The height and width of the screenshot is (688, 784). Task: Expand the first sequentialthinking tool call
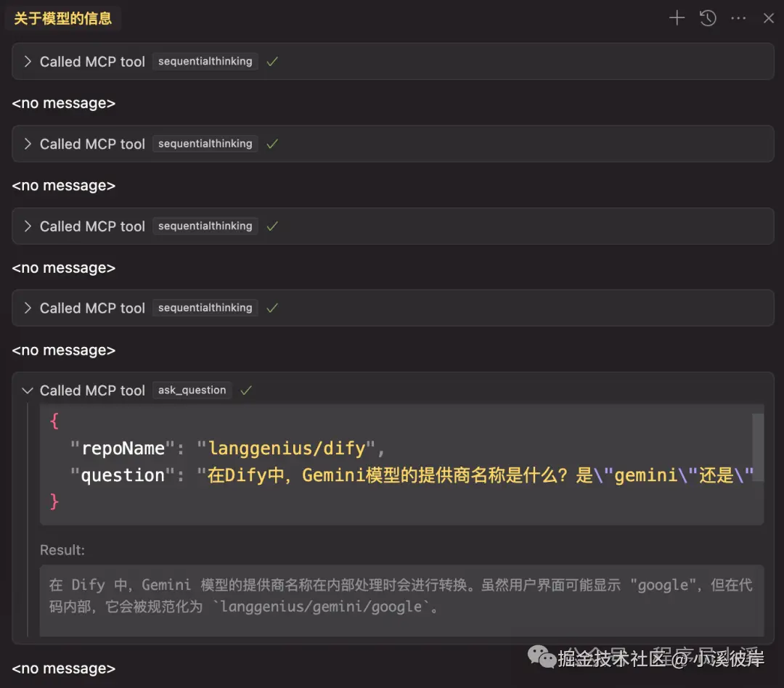(x=28, y=62)
